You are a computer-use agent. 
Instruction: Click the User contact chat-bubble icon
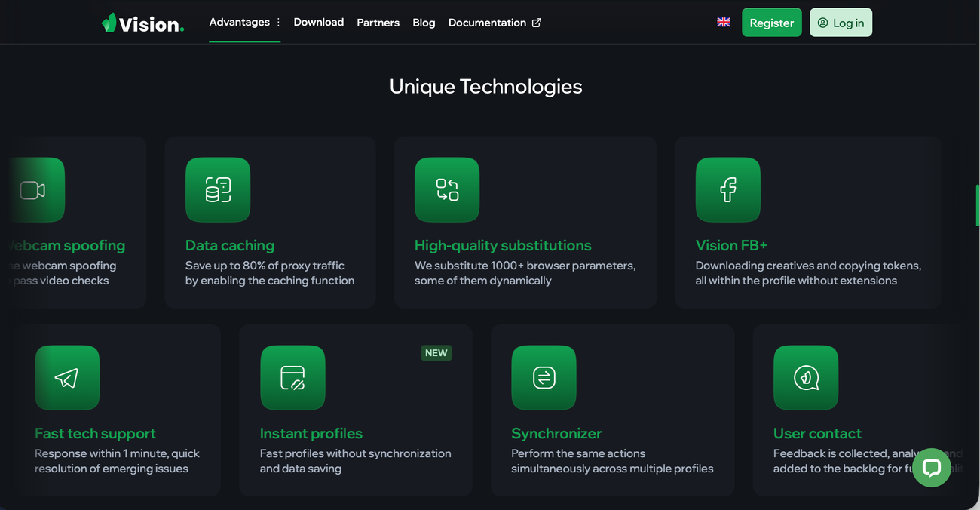(806, 378)
